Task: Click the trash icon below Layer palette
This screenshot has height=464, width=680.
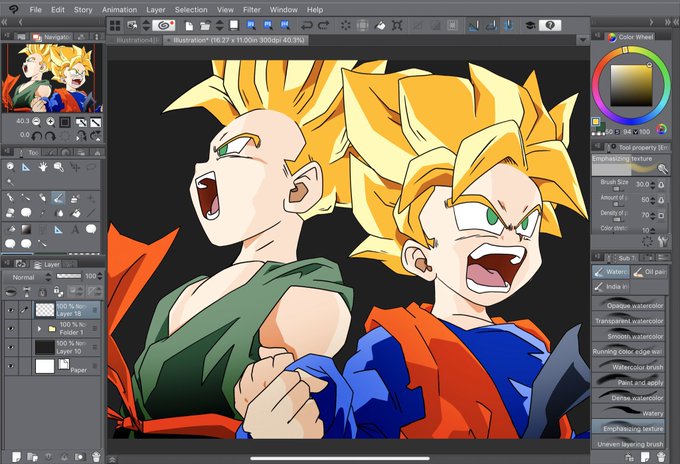Action: [96, 457]
